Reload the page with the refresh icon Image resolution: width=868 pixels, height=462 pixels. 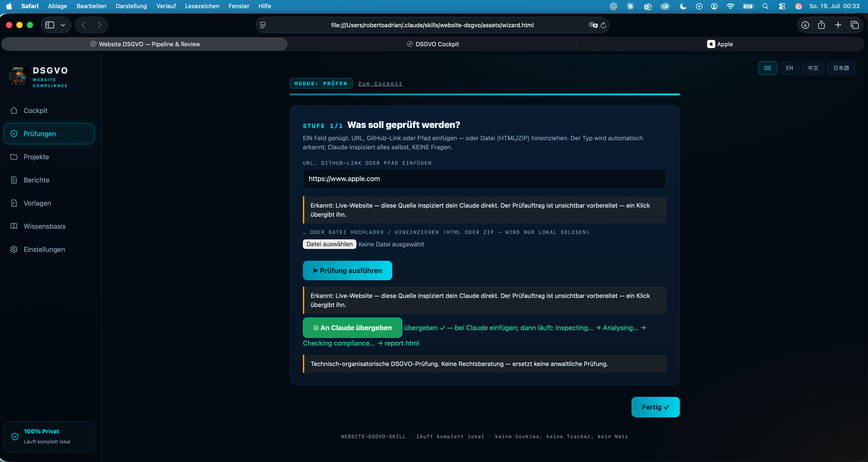point(603,25)
